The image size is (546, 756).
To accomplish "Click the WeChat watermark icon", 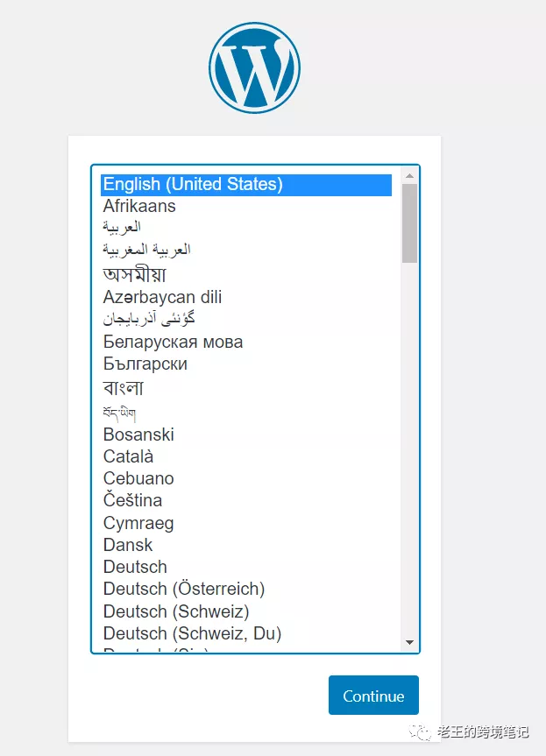I will click(x=423, y=733).
